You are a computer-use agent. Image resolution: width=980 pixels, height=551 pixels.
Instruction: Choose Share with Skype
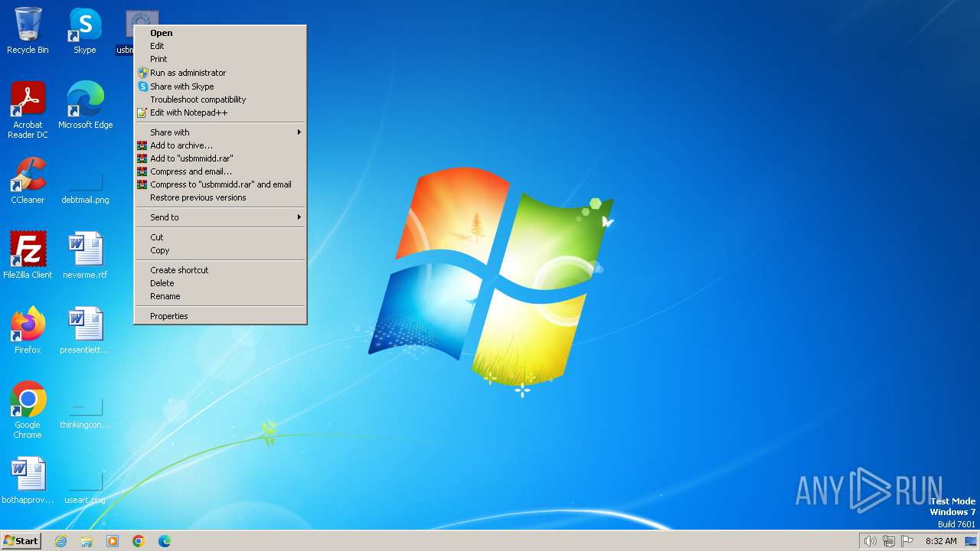pyautogui.click(x=220, y=86)
